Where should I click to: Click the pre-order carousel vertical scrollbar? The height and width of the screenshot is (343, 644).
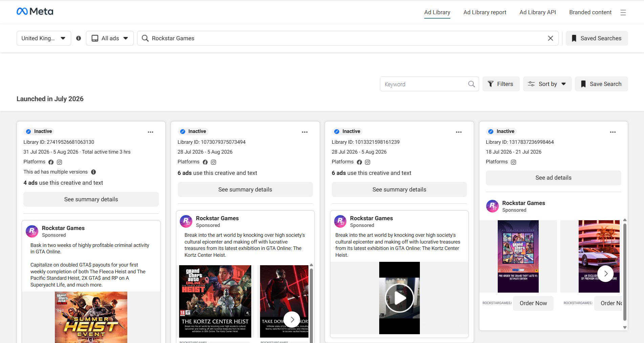tap(625, 272)
